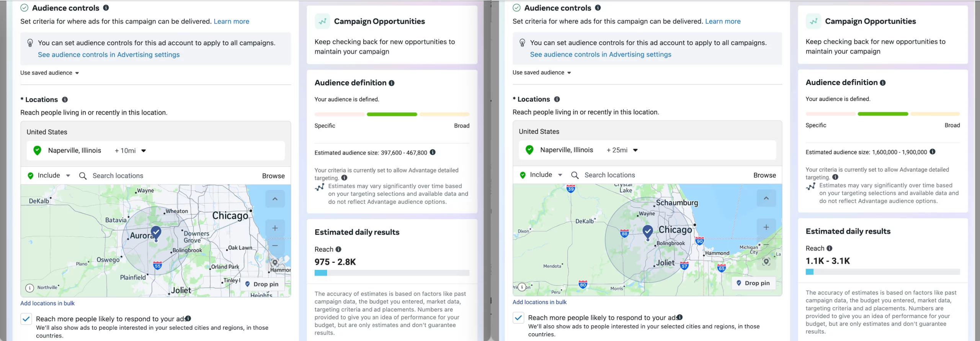Click info icon beside 397,600 - 467,800 estimate
This screenshot has height=341, width=980.
pos(433,152)
